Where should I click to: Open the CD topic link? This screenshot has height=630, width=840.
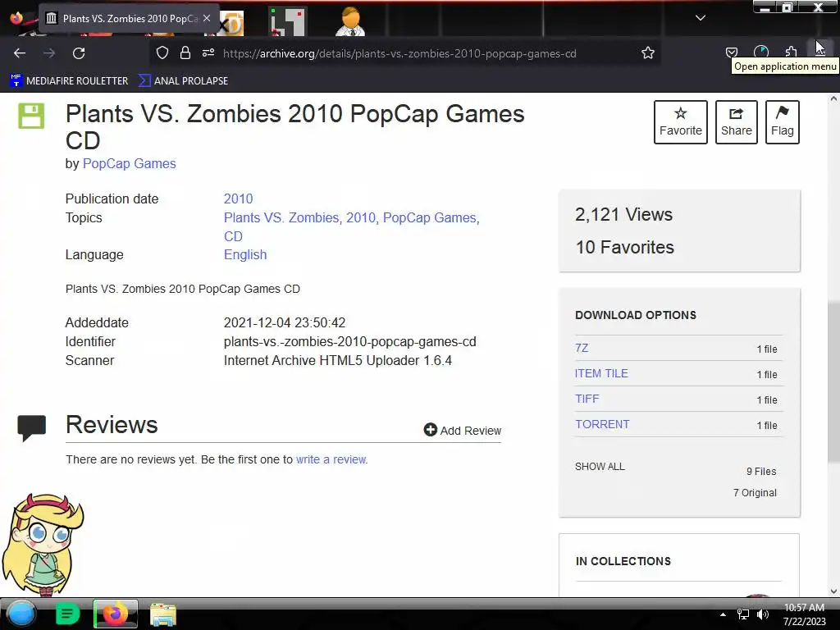233,236
